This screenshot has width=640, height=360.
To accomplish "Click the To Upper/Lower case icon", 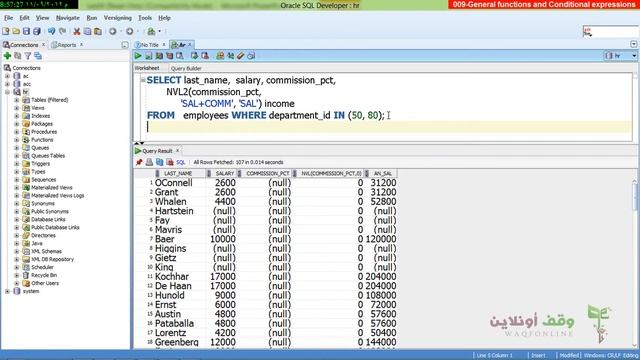I will [231, 56].
